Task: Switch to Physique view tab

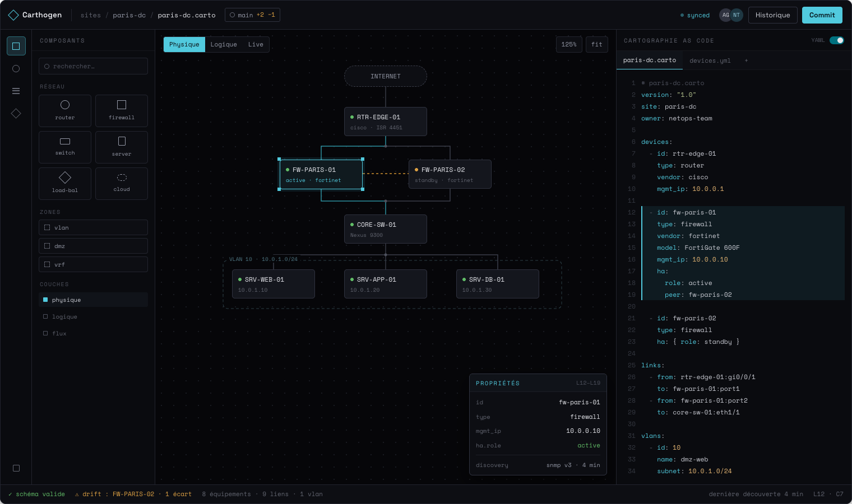Action: (184, 44)
